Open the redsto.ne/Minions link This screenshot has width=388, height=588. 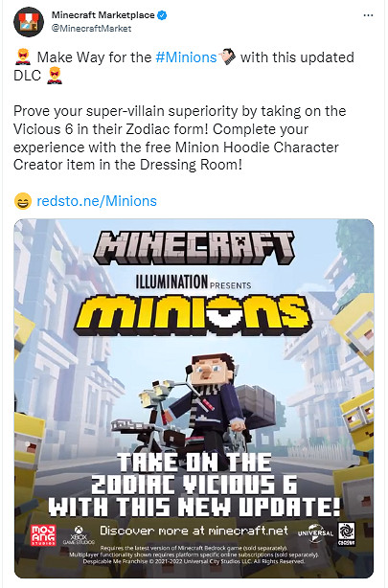[97, 201]
